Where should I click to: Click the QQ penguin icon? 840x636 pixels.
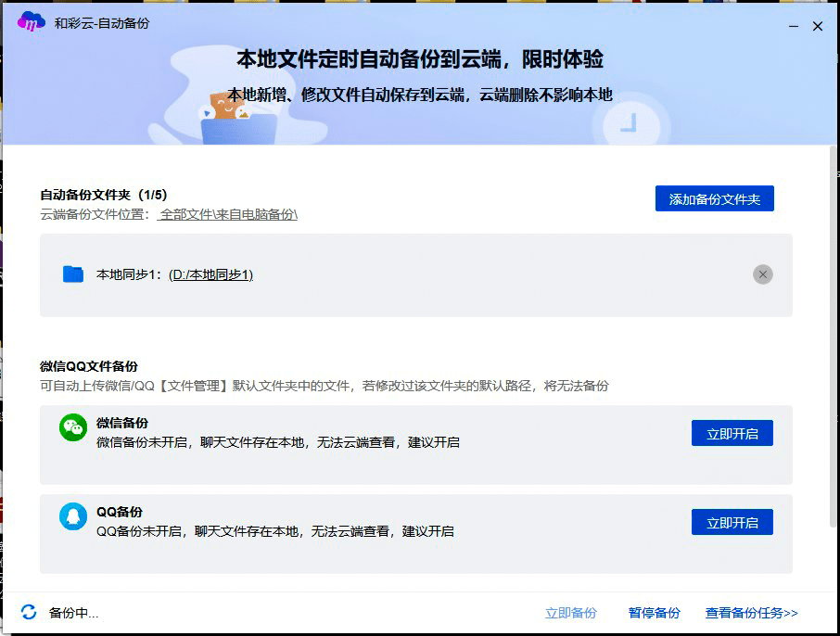coord(73,516)
